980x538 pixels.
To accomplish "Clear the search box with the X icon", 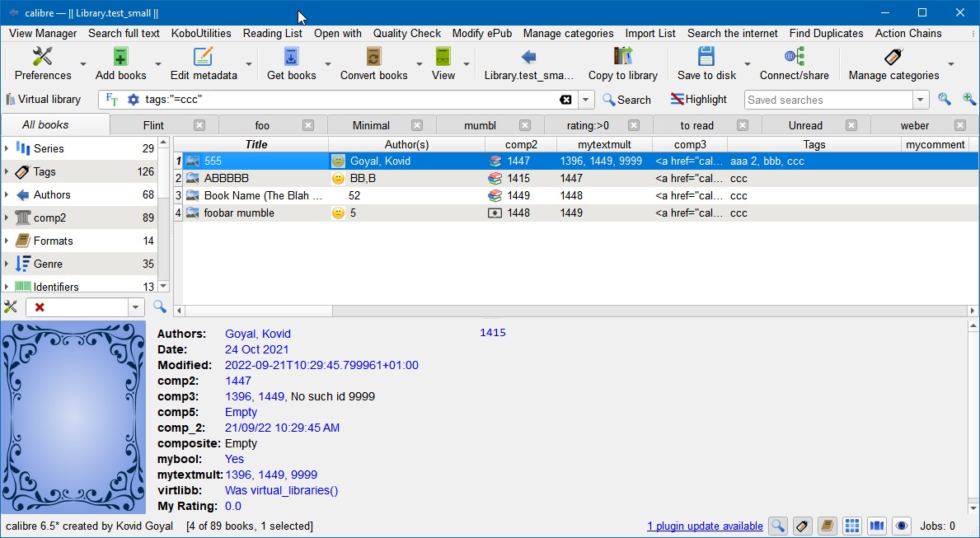I will (565, 100).
